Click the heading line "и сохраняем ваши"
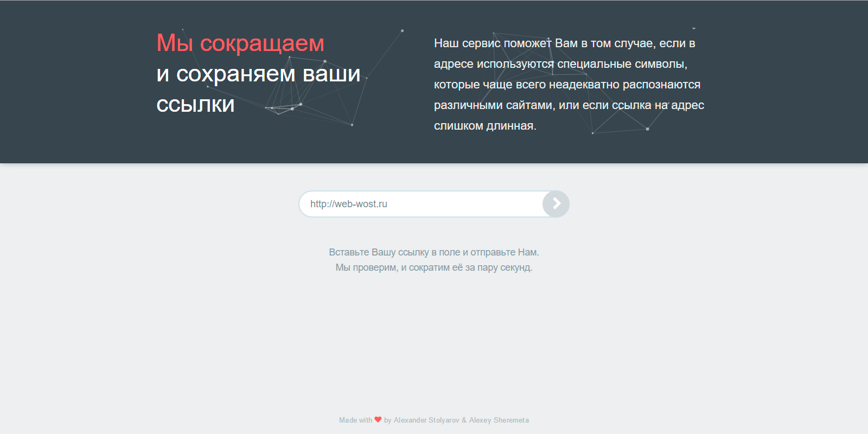Image resolution: width=868 pixels, height=434 pixels. tap(258, 74)
